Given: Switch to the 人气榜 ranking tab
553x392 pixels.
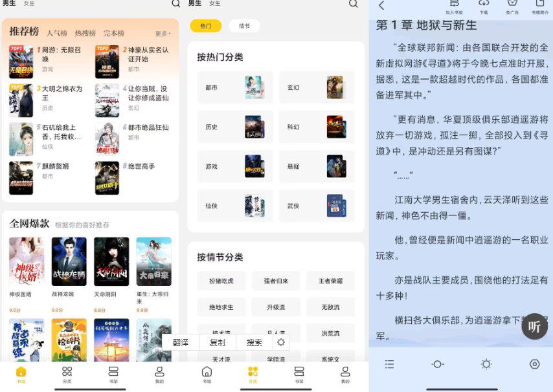Looking at the screenshot, I should [57, 33].
